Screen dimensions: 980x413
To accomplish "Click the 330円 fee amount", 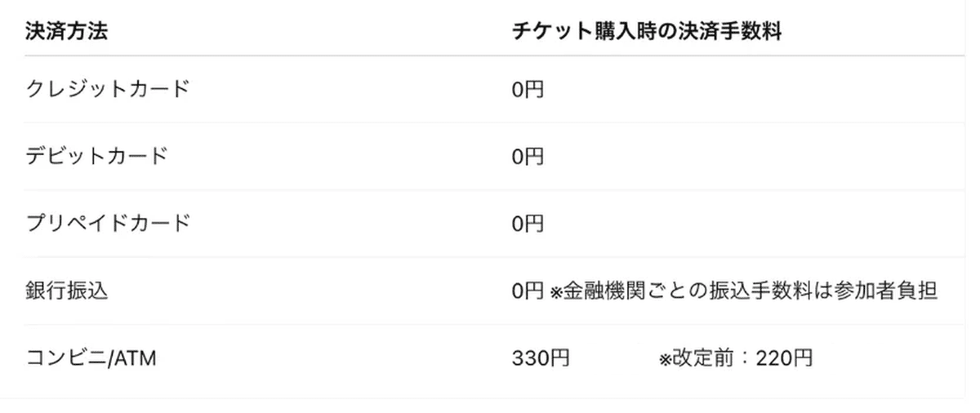I will coord(541,357).
